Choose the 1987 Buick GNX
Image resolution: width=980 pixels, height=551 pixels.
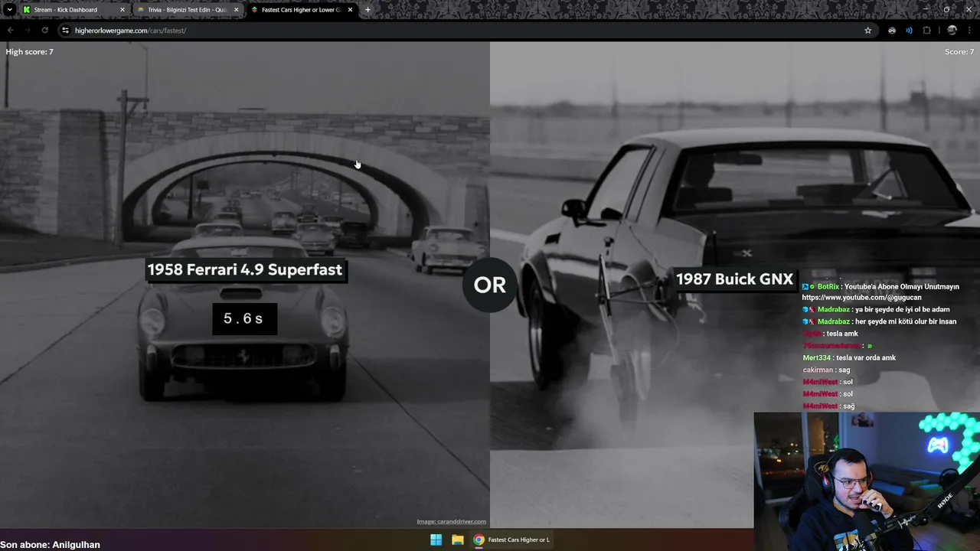pyautogui.click(x=734, y=279)
